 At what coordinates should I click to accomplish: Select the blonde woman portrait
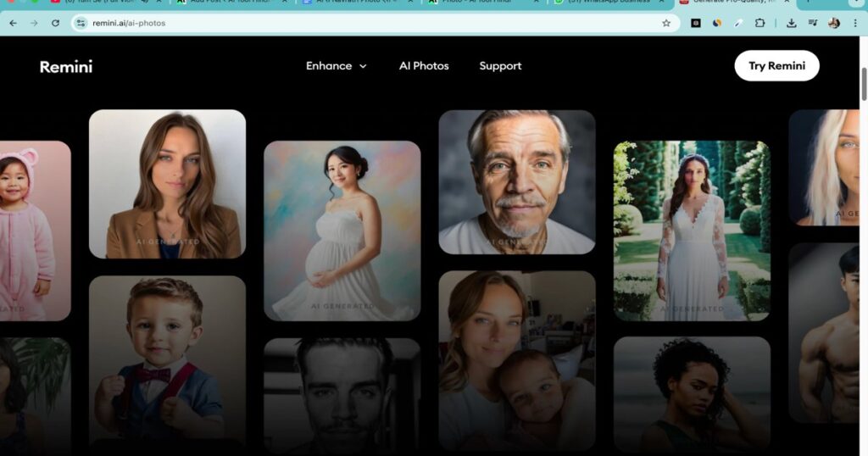[824, 168]
